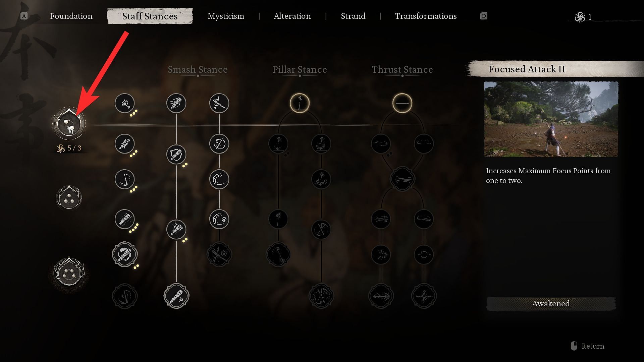Toggle the Thrust Stance top node

[x=401, y=103]
